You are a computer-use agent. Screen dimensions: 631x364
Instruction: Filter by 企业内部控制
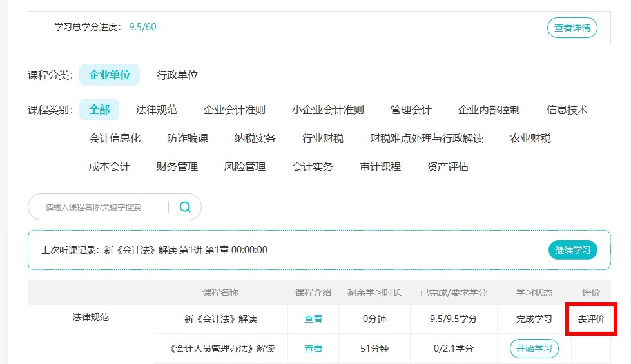point(489,110)
